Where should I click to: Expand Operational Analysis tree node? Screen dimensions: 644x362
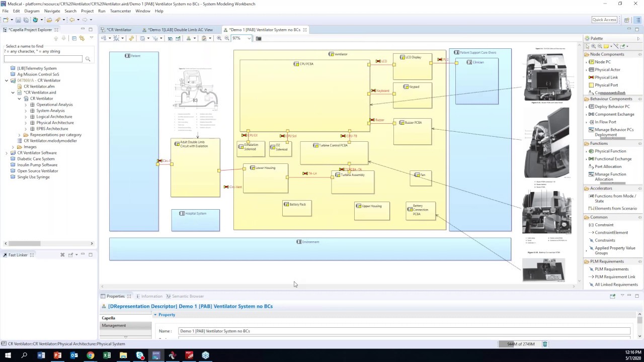pyautogui.click(x=26, y=105)
